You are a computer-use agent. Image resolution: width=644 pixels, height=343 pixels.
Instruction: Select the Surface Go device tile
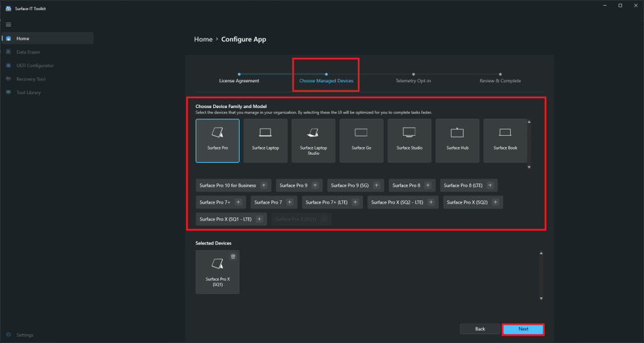pyautogui.click(x=361, y=141)
